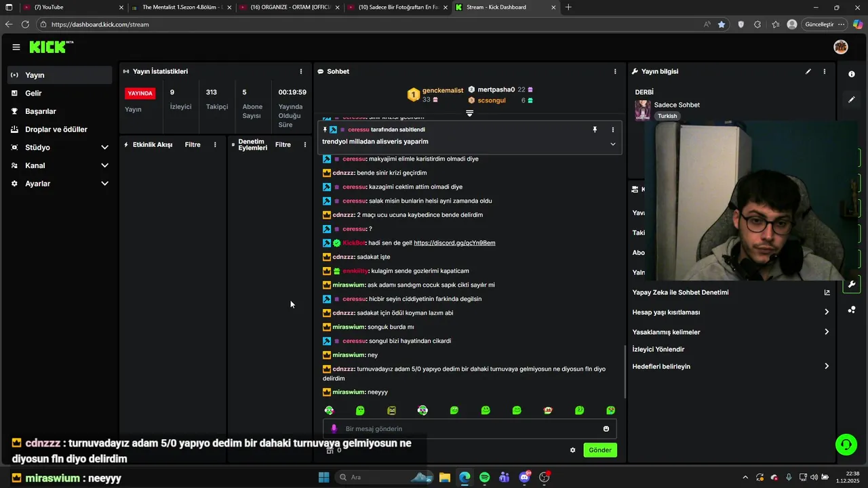The width and height of the screenshot is (868, 488).
Task: Click username scsongul in leaderboard
Action: click(492, 100)
